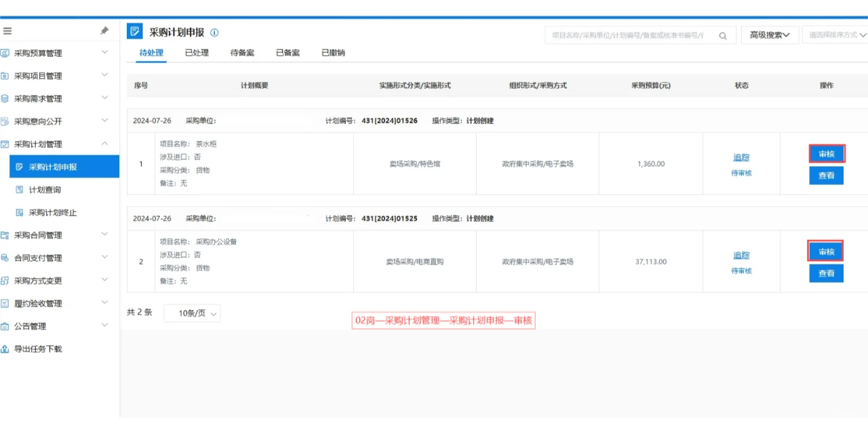
Task: Click 审核 for the 茶水柜 plan
Action: pos(826,154)
